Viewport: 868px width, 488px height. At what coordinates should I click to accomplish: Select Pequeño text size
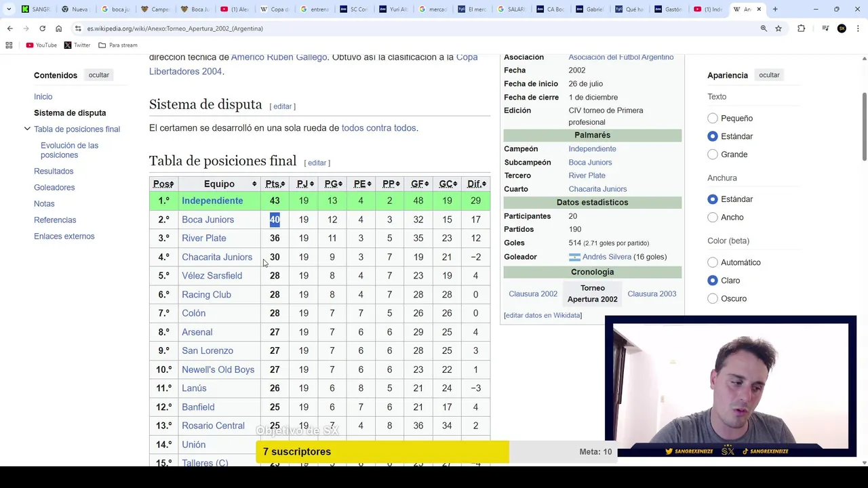pyautogui.click(x=713, y=118)
